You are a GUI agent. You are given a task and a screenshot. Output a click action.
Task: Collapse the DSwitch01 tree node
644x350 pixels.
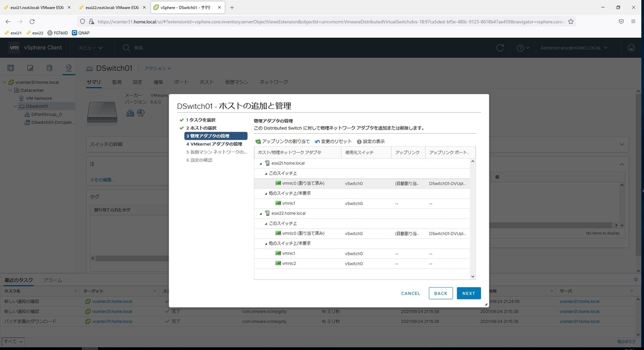(x=16, y=106)
